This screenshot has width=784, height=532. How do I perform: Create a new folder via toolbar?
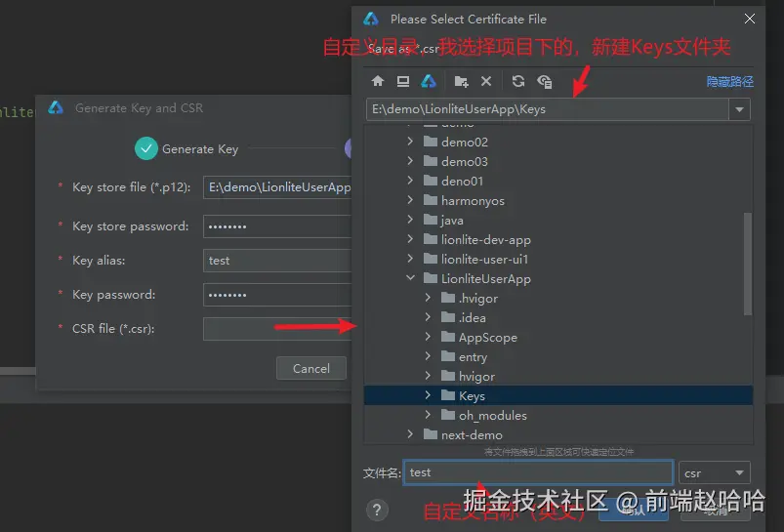pyautogui.click(x=461, y=81)
